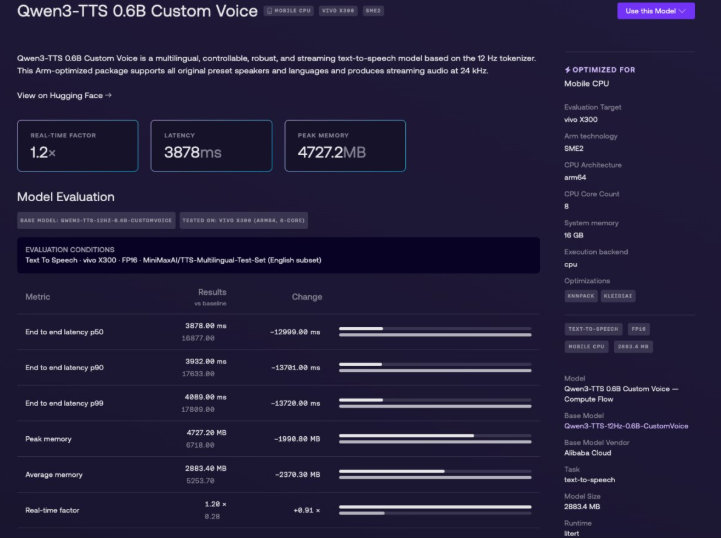Click the Base Model Qwen3-TTS-12Hz tag under Model Evaluation
Screen dimensions: 721x539
[96, 220]
